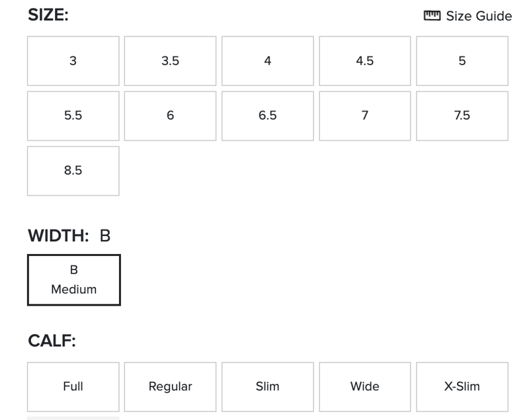Screen dimensions: 529x420
Task: Choose size 7 box
Action: pyautogui.click(x=364, y=116)
